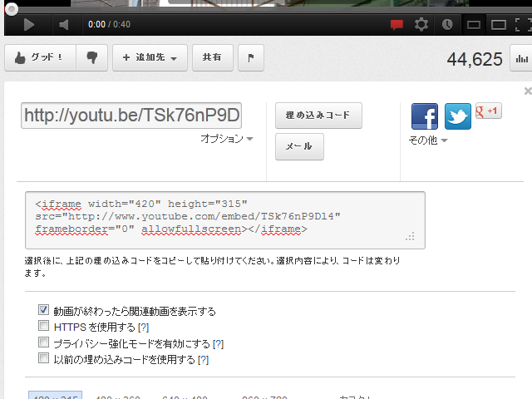The image size is (532, 399).
Task: Enable プライバシー強化モードを有効にする checkbox
Action: (44, 342)
